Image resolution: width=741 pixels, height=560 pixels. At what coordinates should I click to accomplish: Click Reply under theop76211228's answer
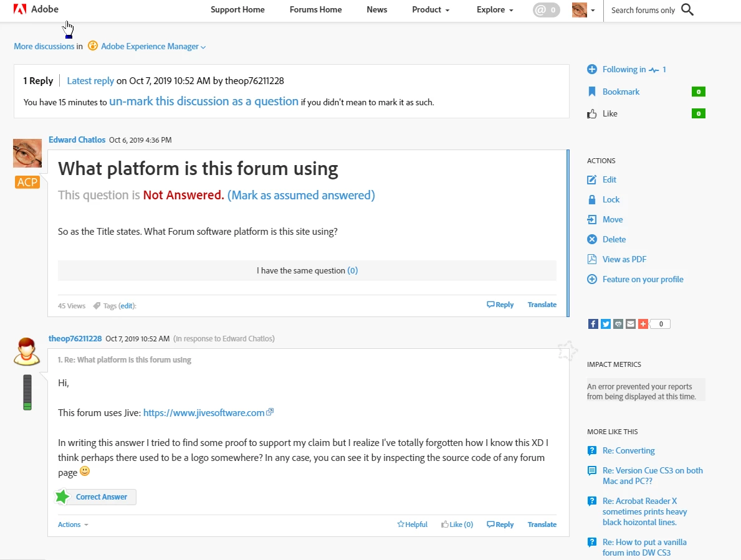500,524
